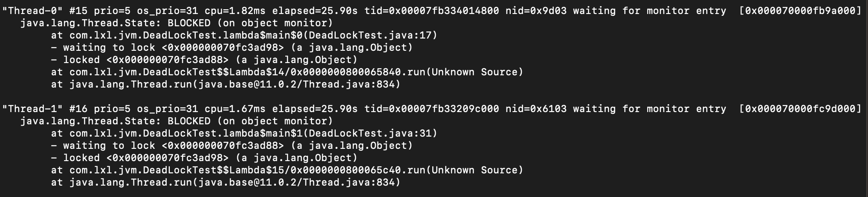Click the last Thread.java:834 frame line
Screen dimensions: 868x197
click(226, 182)
